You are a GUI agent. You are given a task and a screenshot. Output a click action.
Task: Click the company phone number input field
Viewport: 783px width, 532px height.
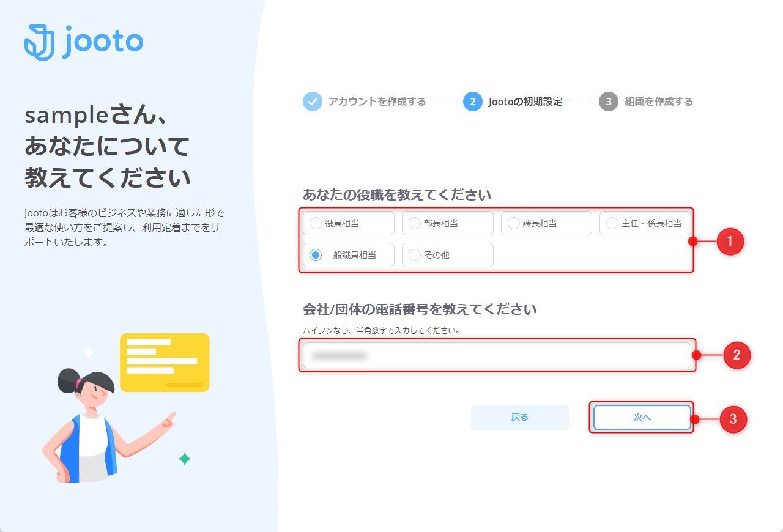click(x=497, y=355)
